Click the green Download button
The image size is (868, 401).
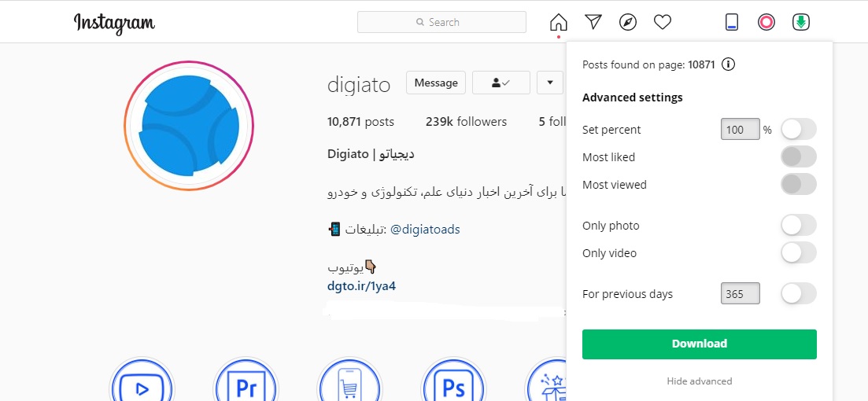coord(699,344)
